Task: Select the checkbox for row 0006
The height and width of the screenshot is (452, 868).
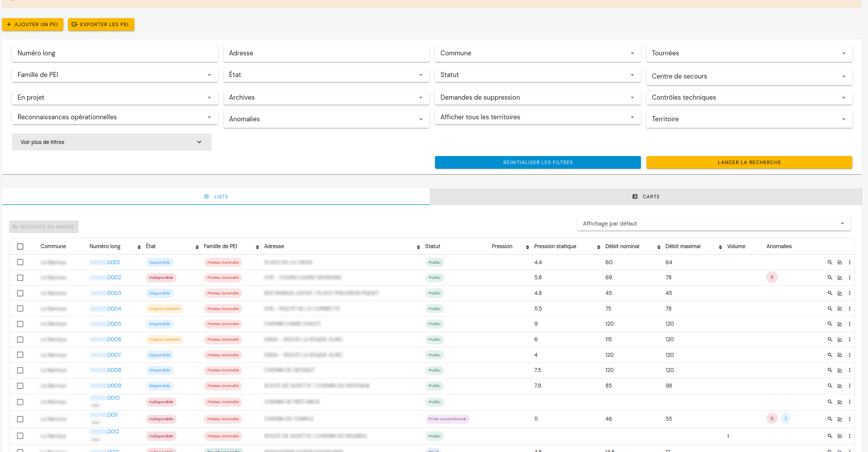Action: coord(20,340)
